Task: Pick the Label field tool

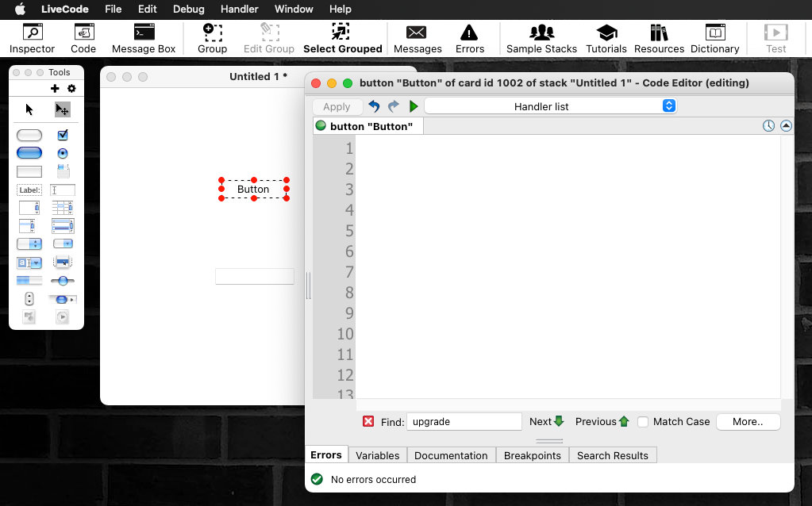Action: tap(29, 190)
